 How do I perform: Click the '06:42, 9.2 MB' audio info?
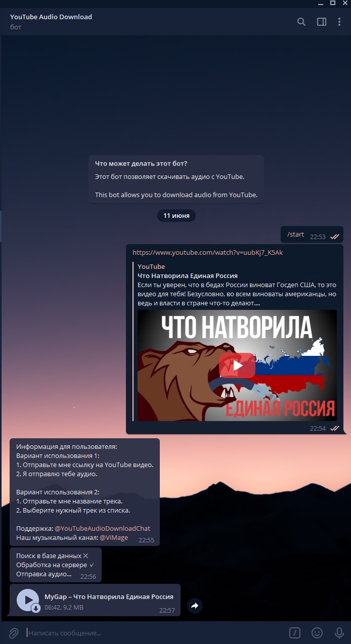pos(64,607)
